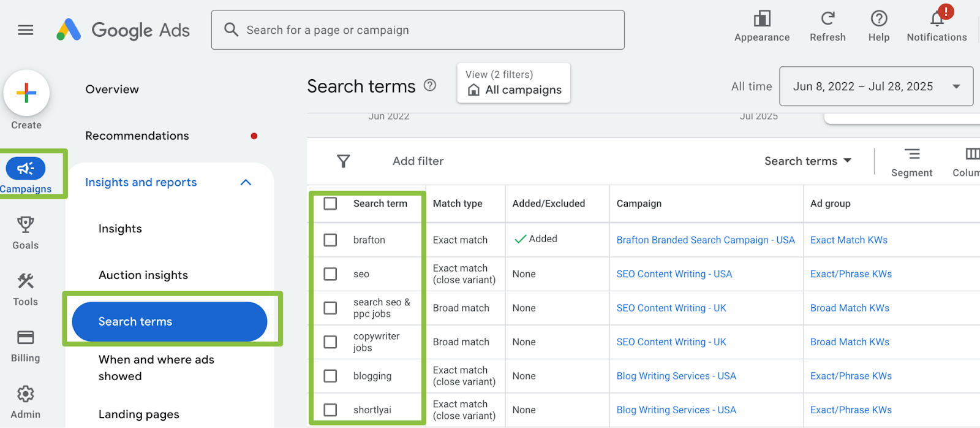Open Tools wrench icon in sidebar
The image size is (980, 428).
pos(26,281)
